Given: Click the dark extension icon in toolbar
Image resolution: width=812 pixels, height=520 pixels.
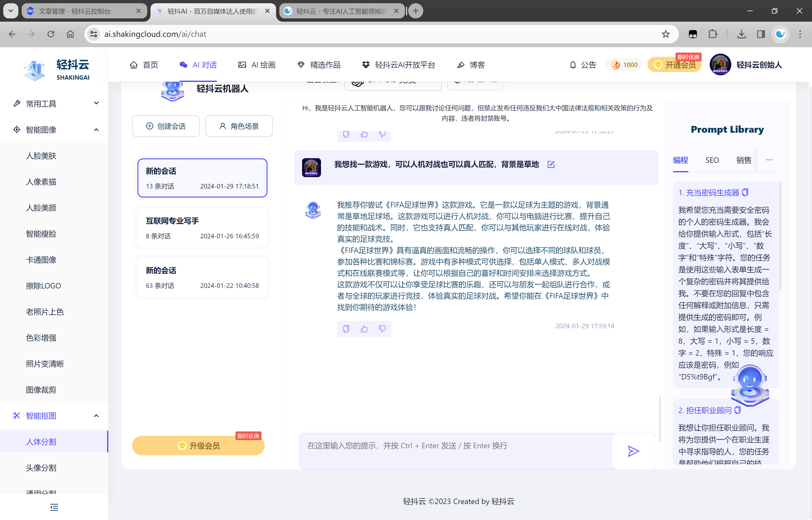Looking at the screenshot, I should point(693,34).
